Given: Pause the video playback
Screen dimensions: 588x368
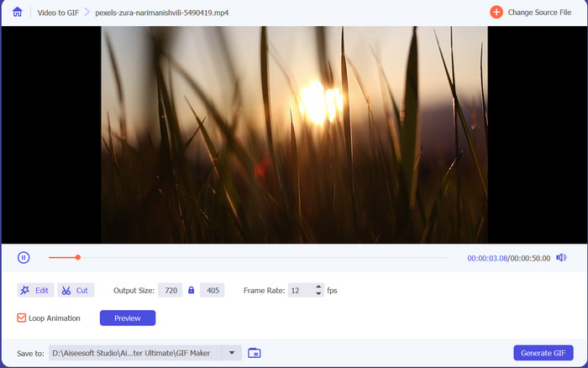Looking at the screenshot, I should pos(24,258).
